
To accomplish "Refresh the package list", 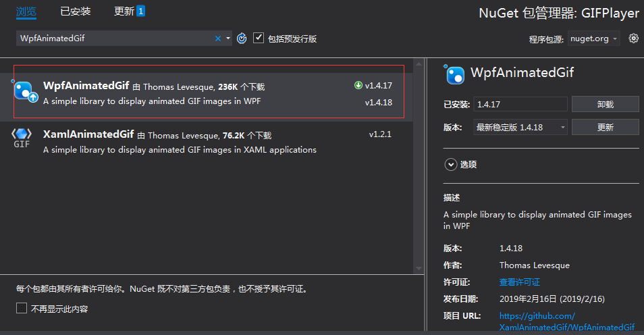I will point(242,38).
